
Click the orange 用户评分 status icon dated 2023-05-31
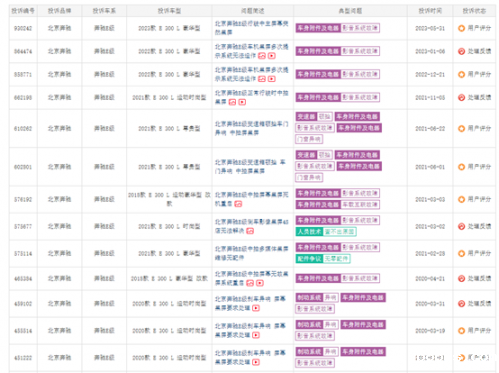click(461, 28)
